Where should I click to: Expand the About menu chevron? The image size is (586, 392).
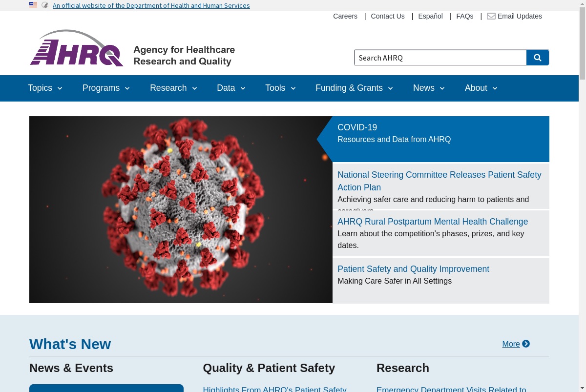495,88
